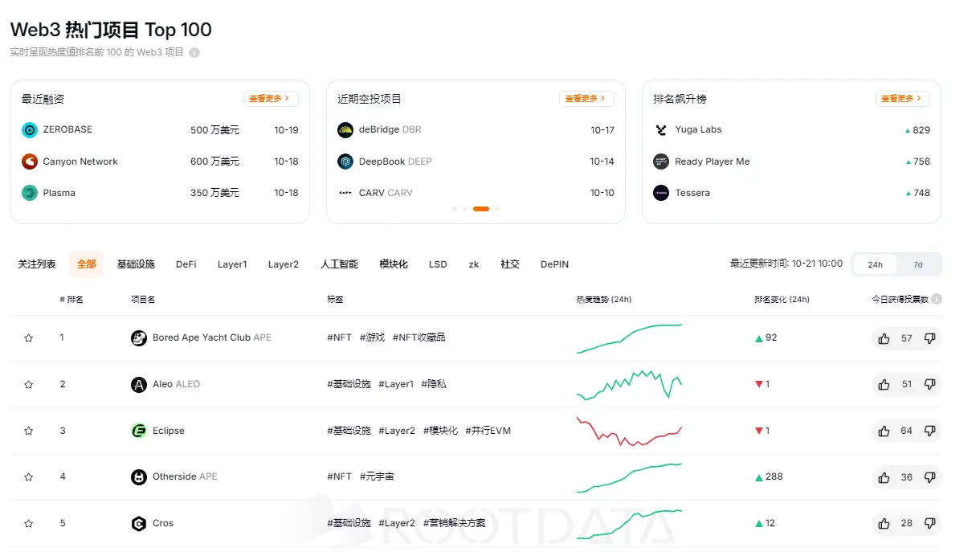Image resolution: width=980 pixels, height=552 pixels.
Task: Favorite the Otherside project row
Action: coord(28,476)
